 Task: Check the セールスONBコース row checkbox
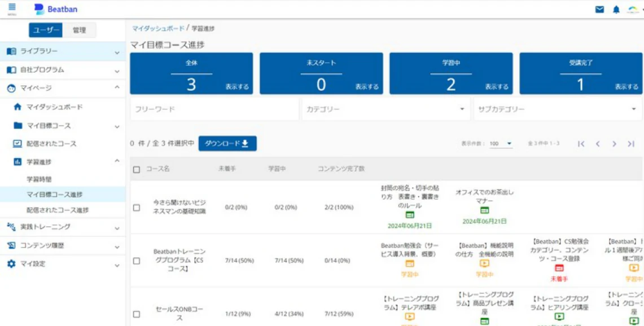(x=137, y=314)
